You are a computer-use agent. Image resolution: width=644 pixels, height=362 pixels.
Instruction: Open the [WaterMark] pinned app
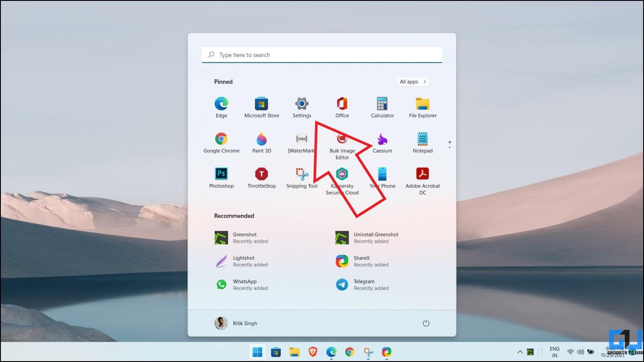coord(302,142)
